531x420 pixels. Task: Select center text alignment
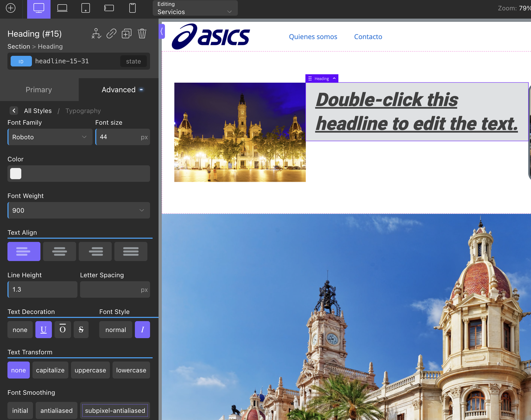(60, 251)
